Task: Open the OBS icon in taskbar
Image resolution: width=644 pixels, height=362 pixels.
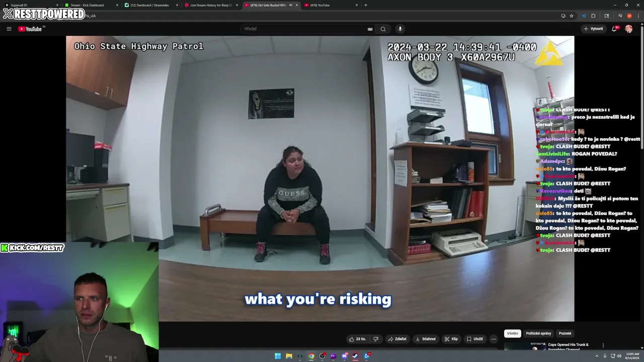Action: pyautogui.click(x=323, y=356)
